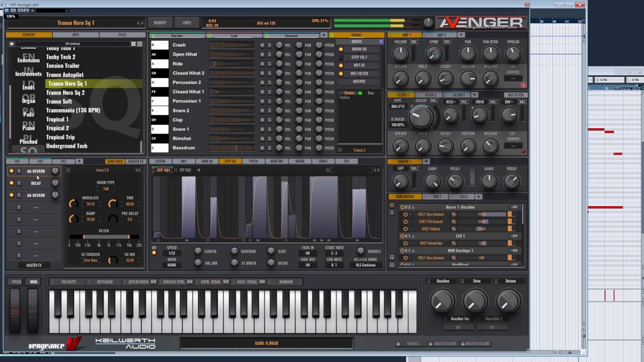
Task: Add a new step sequencer tab
Action: 199,170
